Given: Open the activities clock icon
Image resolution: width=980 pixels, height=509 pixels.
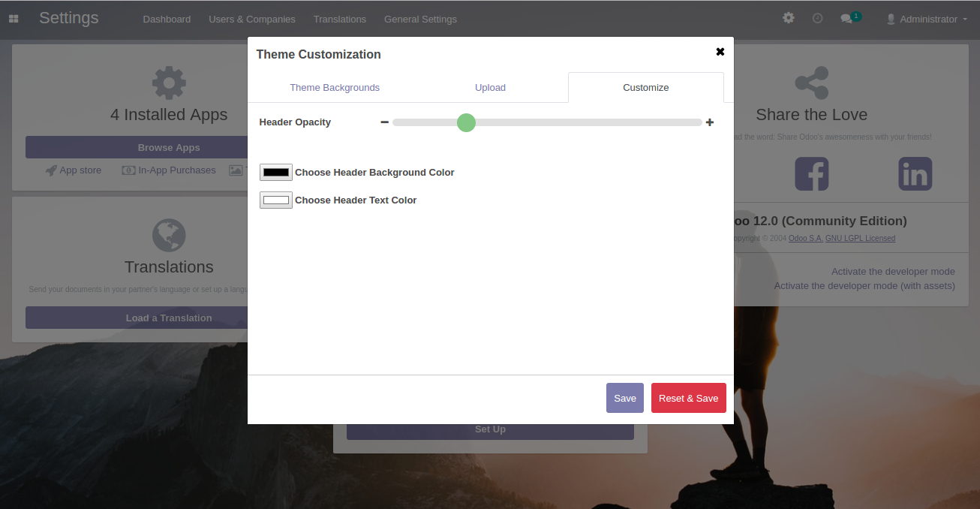Looking at the screenshot, I should [817, 18].
